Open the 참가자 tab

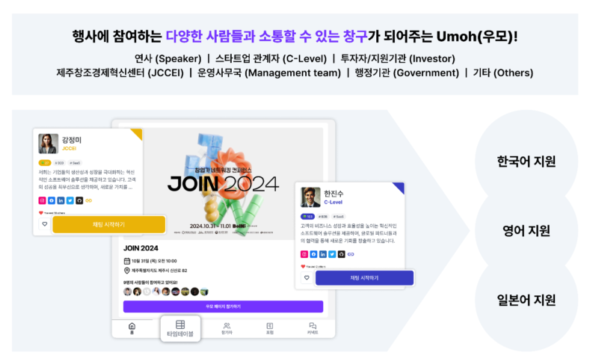[x=227, y=327]
